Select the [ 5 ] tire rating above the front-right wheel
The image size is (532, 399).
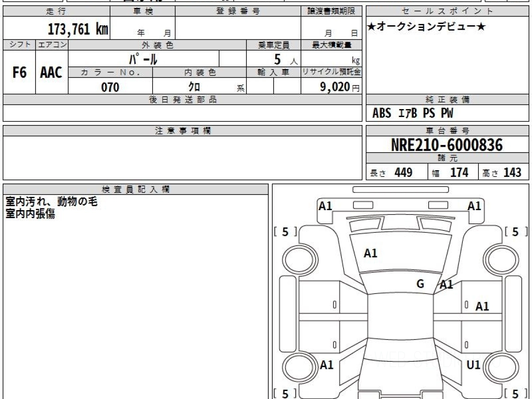click(x=516, y=232)
